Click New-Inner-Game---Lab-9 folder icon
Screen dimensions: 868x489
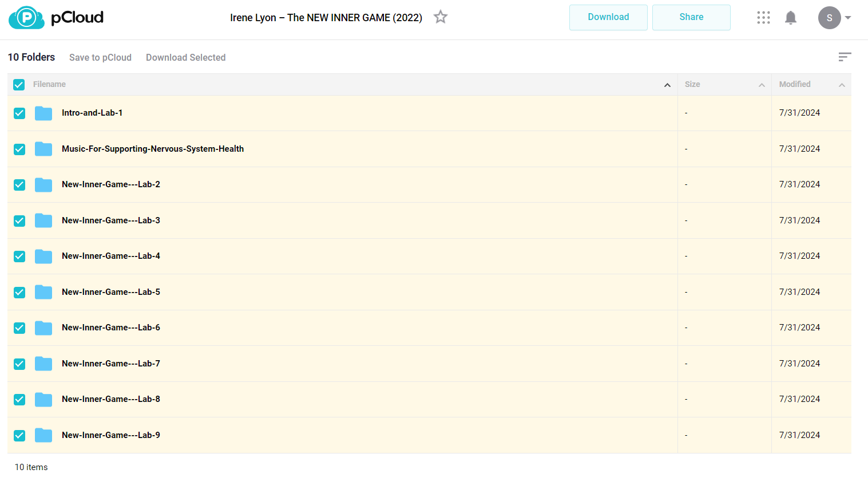[43, 435]
